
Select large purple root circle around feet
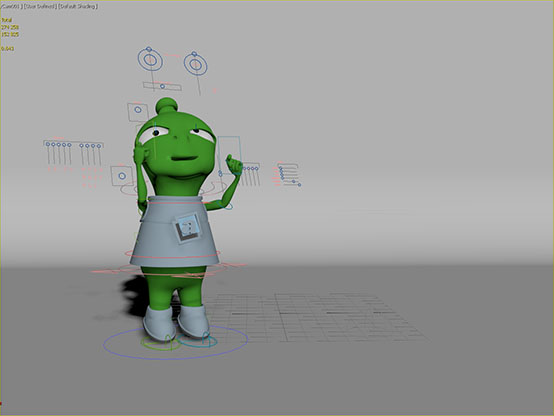176,342
